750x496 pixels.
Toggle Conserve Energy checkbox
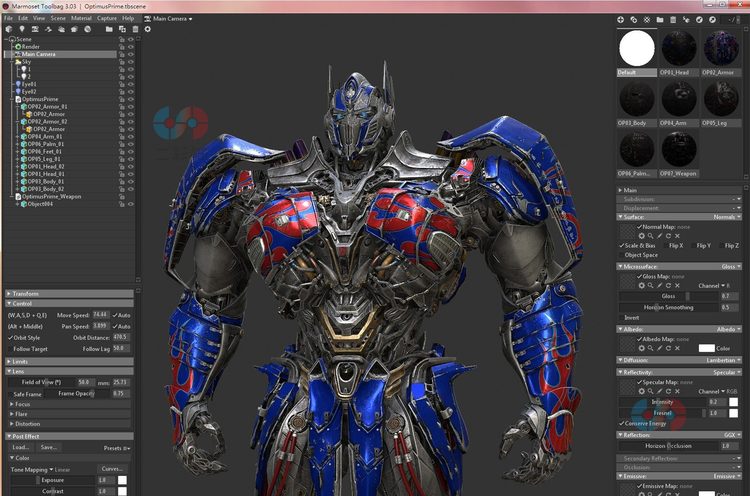pos(622,423)
